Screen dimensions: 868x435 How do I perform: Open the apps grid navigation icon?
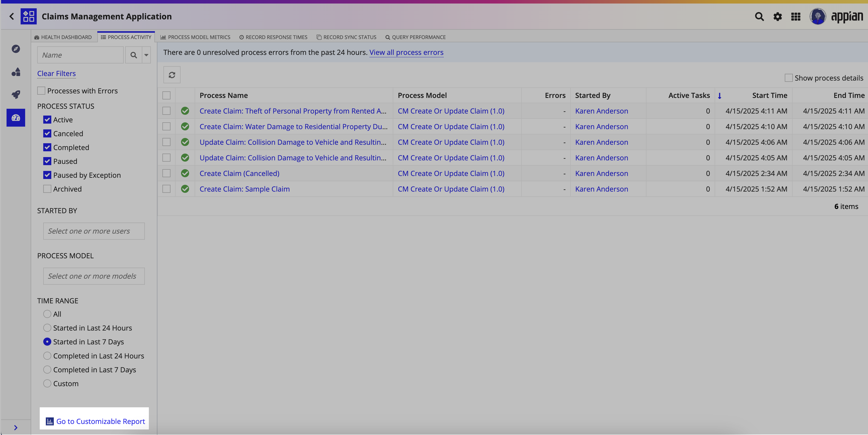click(796, 17)
